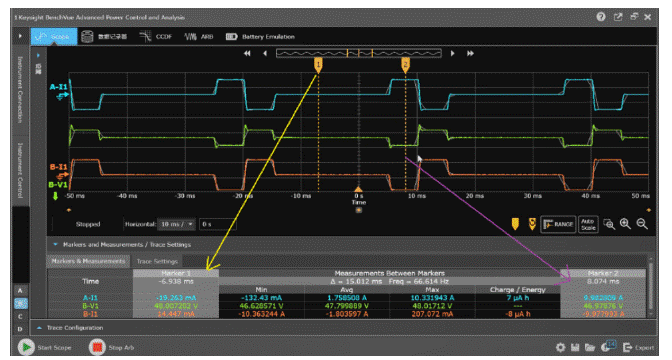Viewport: 672px width, 360px height.
Task: Click the Start Scope button
Action: [x=45, y=347]
